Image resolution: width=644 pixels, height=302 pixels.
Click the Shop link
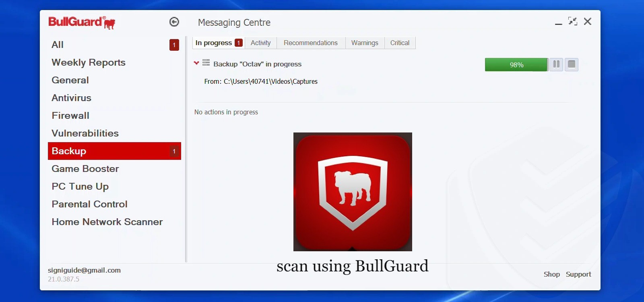(551, 274)
